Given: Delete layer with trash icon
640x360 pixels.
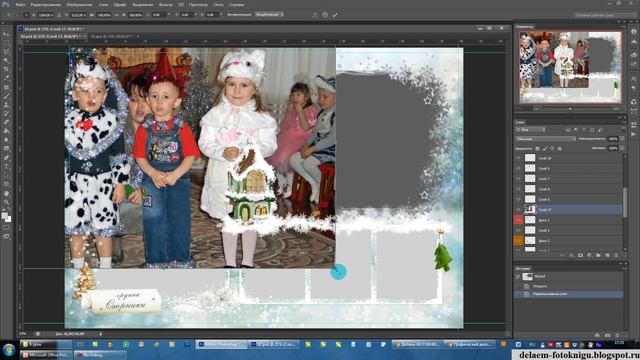Looking at the screenshot, I should [x=616, y=256].
